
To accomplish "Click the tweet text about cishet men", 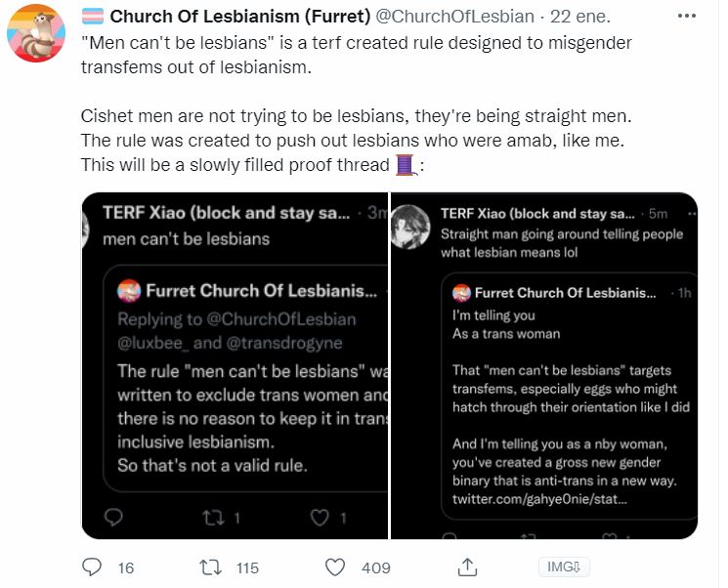I will tap(356, 116).
